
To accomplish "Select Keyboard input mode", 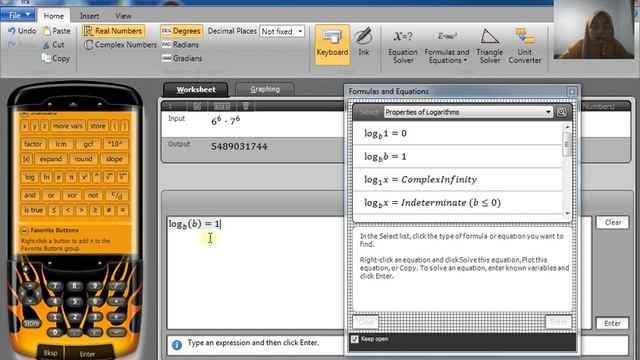I will click(332, 44).
